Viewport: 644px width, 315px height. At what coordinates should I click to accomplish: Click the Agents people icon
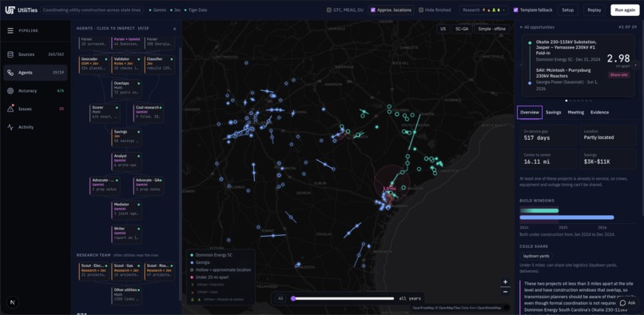click(x=10, y=73)
